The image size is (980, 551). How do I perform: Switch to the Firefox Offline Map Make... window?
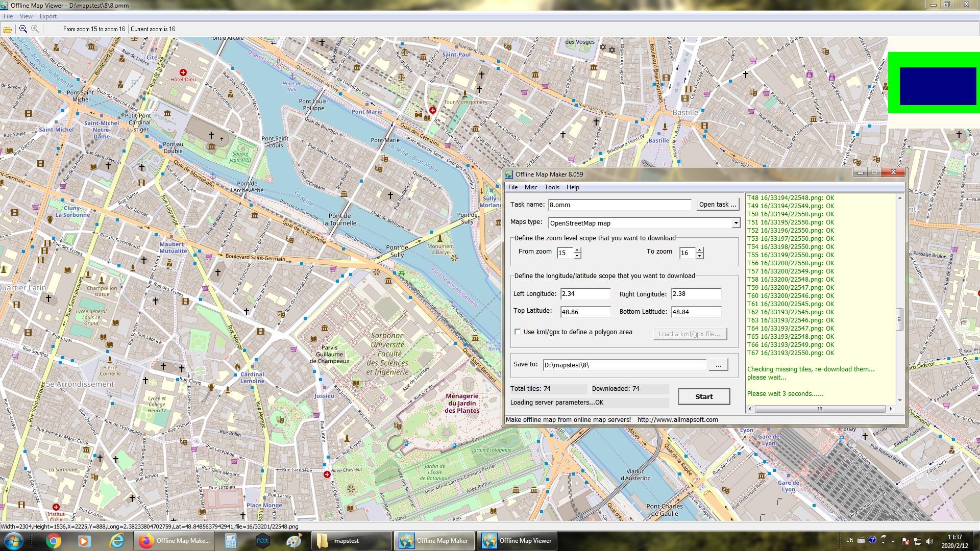point(174,541)
